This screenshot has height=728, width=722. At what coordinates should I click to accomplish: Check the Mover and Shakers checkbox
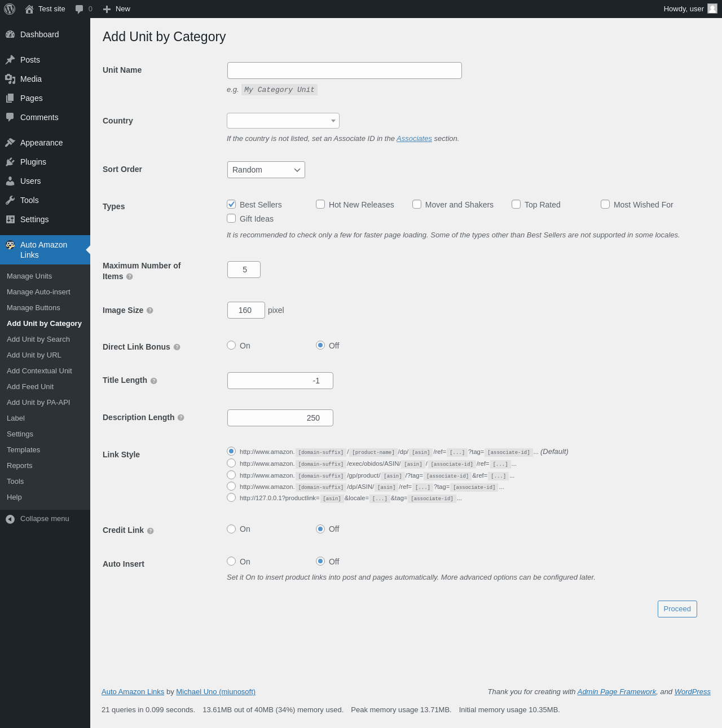(x=417, y=204)
